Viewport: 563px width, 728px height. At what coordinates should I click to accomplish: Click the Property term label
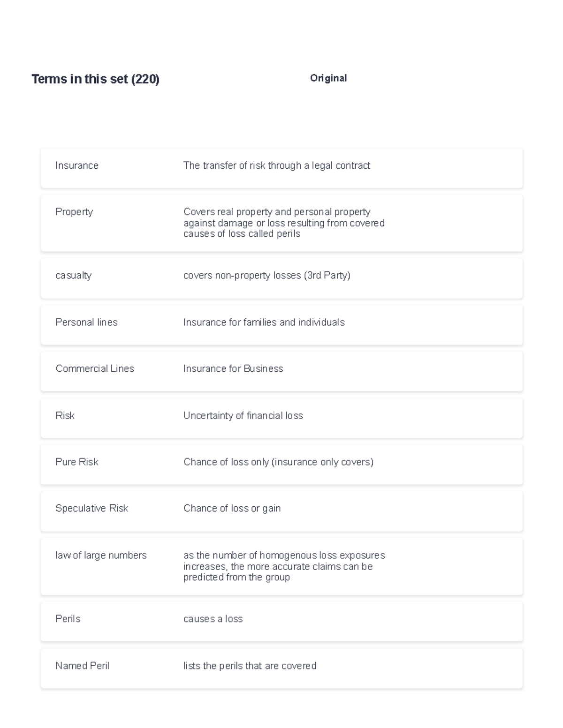(74, 212)
